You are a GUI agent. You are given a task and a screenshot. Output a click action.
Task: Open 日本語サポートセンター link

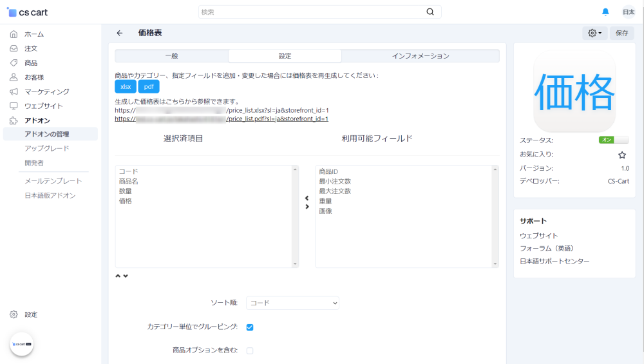tap(554, 262)
